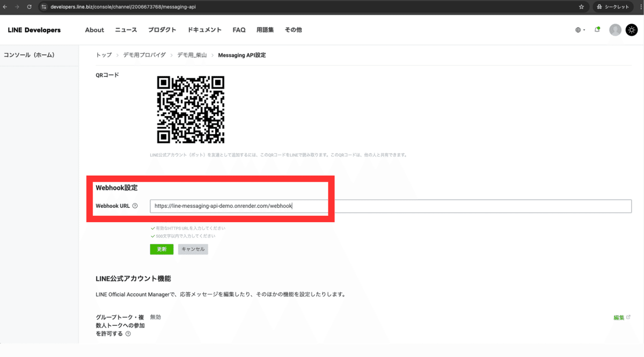Click the QR code image

[x=191, y=110]
